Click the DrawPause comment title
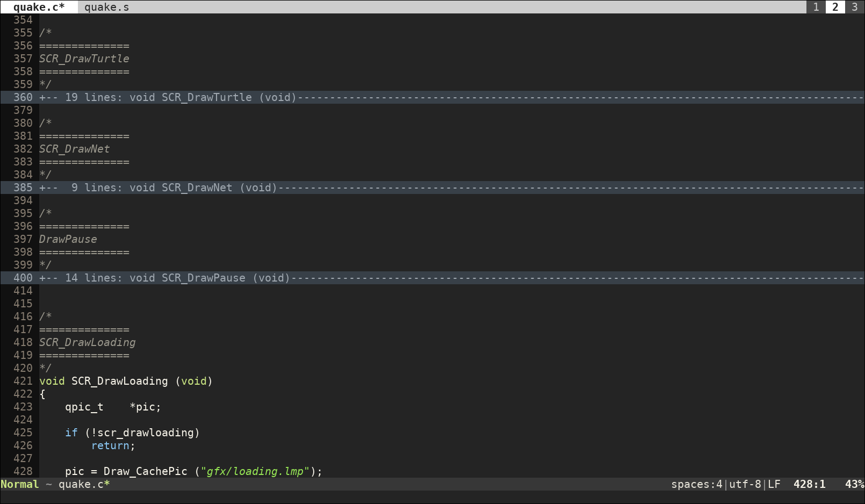This screenshot has width=865, height=504. point(68,239)
